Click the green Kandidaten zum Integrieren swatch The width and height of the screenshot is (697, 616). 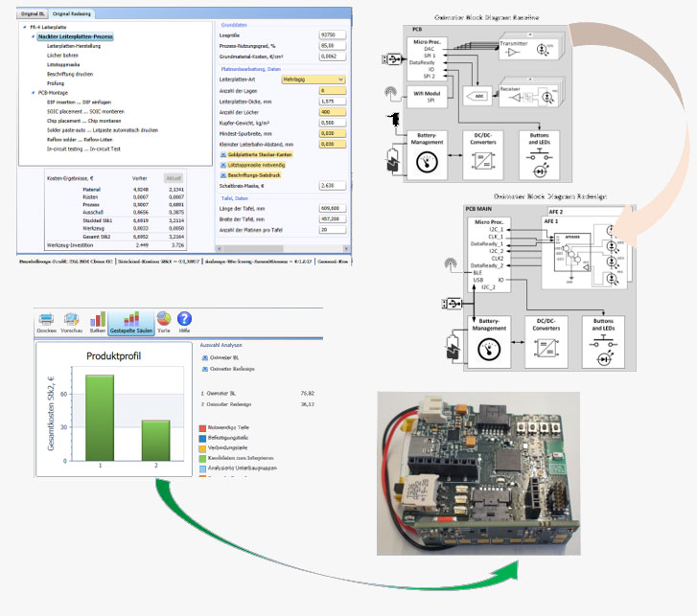201,457
